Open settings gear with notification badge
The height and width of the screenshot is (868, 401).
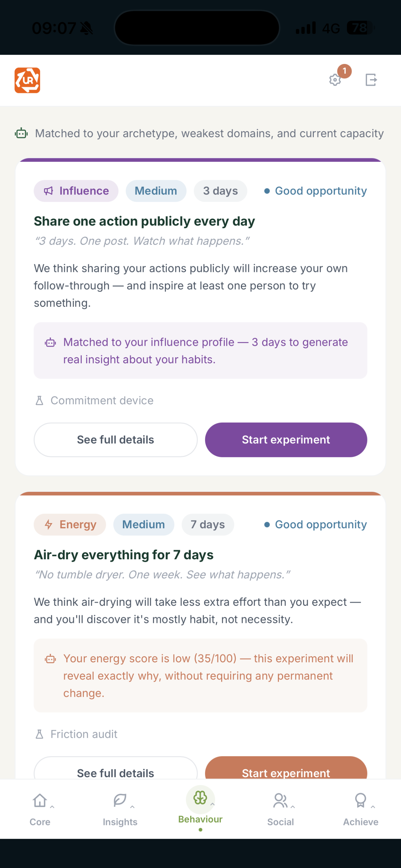coord(335,80)
